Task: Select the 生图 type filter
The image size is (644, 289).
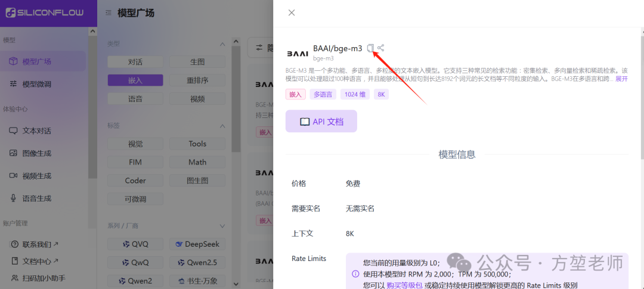Action: [197, 62]
